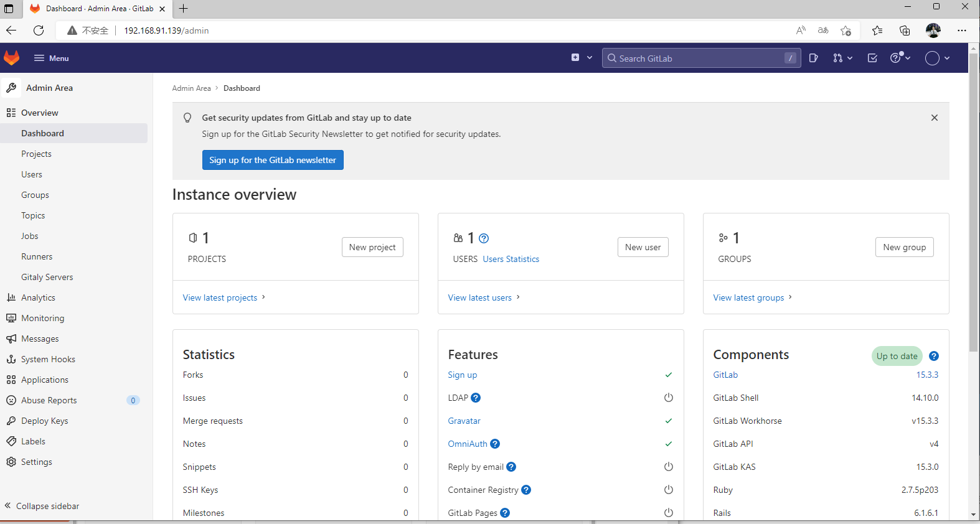The width and height of the screenshot is (980, 524).
Task: Open Gravatar feature link
Action: [x=464, y=421]
